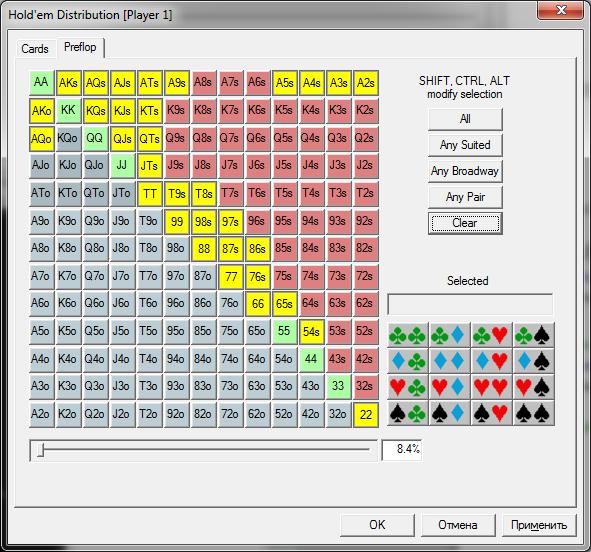Toggle the 72o hand cell
The image size is (591, 552).
pos(230,414)
